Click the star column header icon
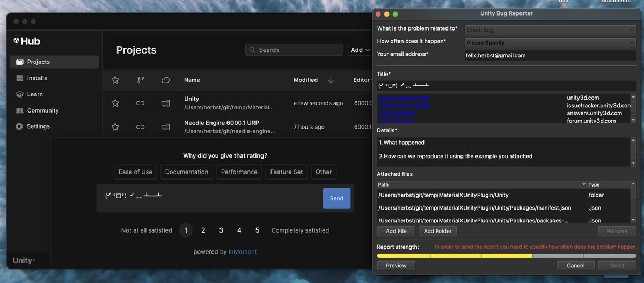Screen dimensions: 644x283 point(115,80)
